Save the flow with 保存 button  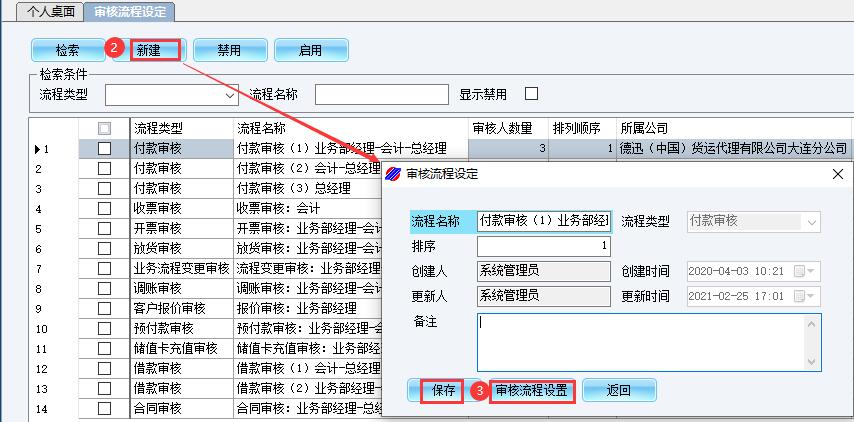[x=441, y=391]
